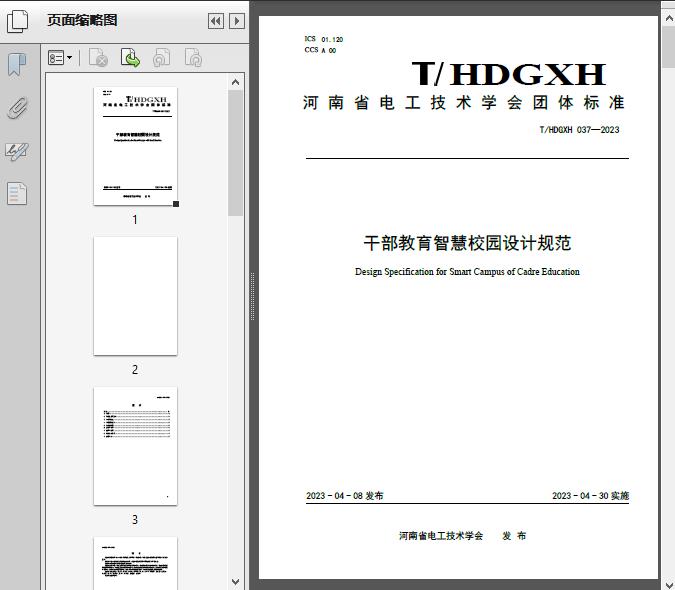
Task: Click the "CCS A 00" code
Action: pyautogui.click(x=320, y=50)
